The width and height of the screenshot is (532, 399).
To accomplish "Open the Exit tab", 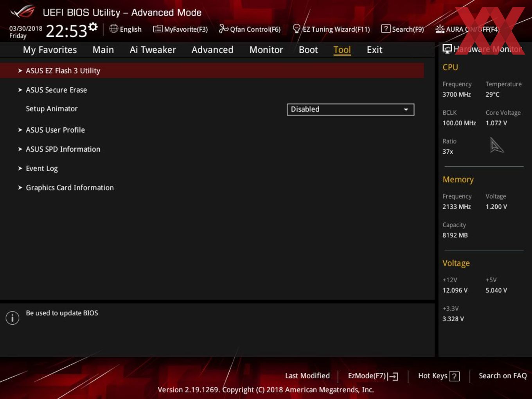I will 374,50.
